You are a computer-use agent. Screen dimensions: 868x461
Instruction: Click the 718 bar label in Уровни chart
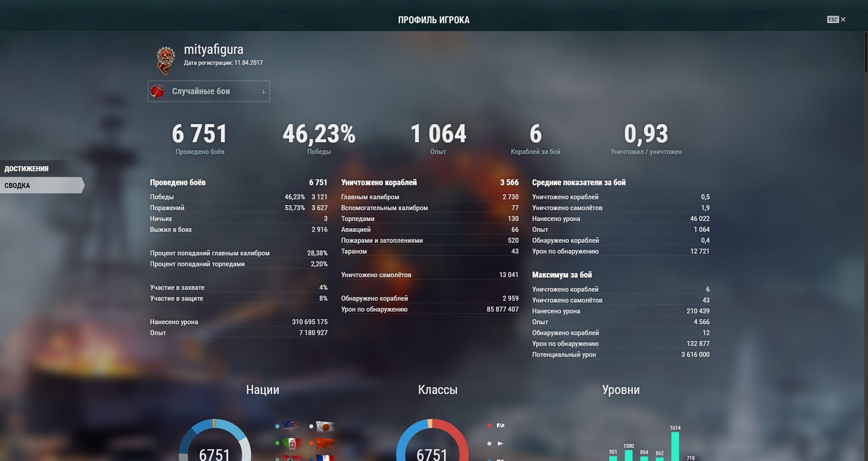click(691, 458)
